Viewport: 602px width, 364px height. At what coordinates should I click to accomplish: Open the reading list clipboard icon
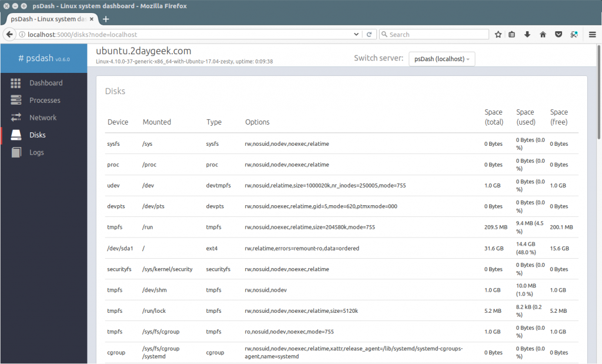click(x=512, y=34)
